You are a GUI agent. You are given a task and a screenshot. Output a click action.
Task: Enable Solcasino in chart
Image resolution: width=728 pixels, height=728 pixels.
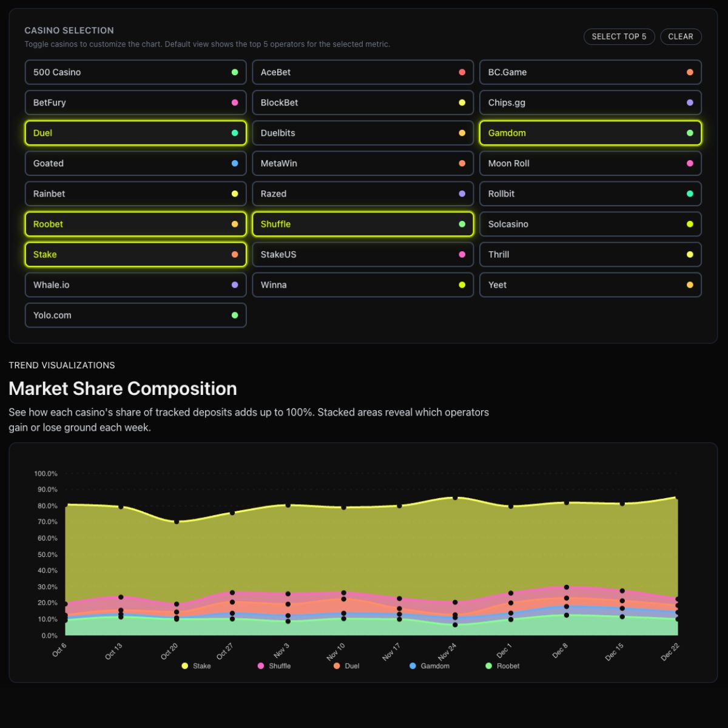point(590,224)
